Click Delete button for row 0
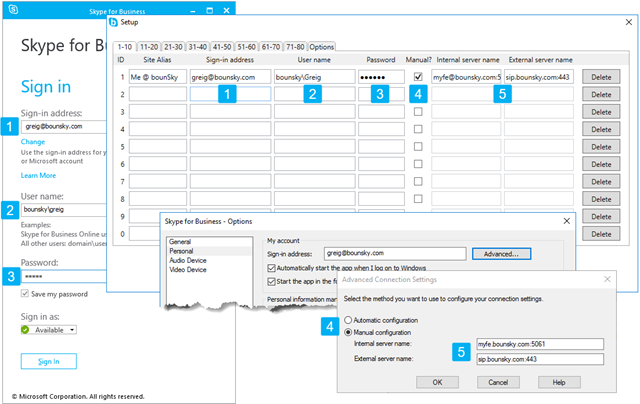This screenshot has width=640, height=404. pos(601,234)
